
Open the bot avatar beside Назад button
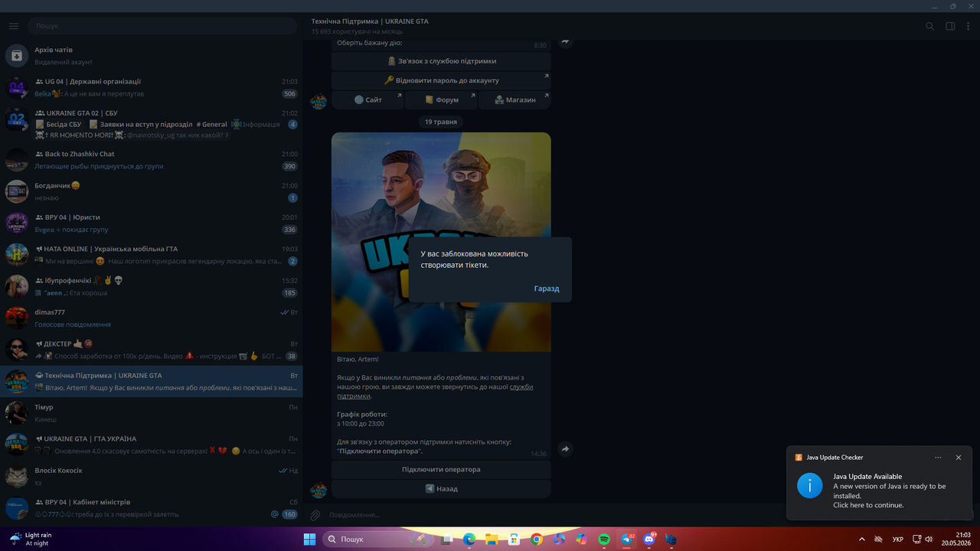[x=318, y=489]
